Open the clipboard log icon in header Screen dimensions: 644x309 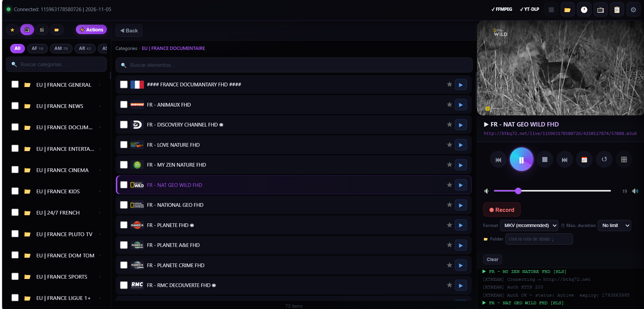pos(617,10)
